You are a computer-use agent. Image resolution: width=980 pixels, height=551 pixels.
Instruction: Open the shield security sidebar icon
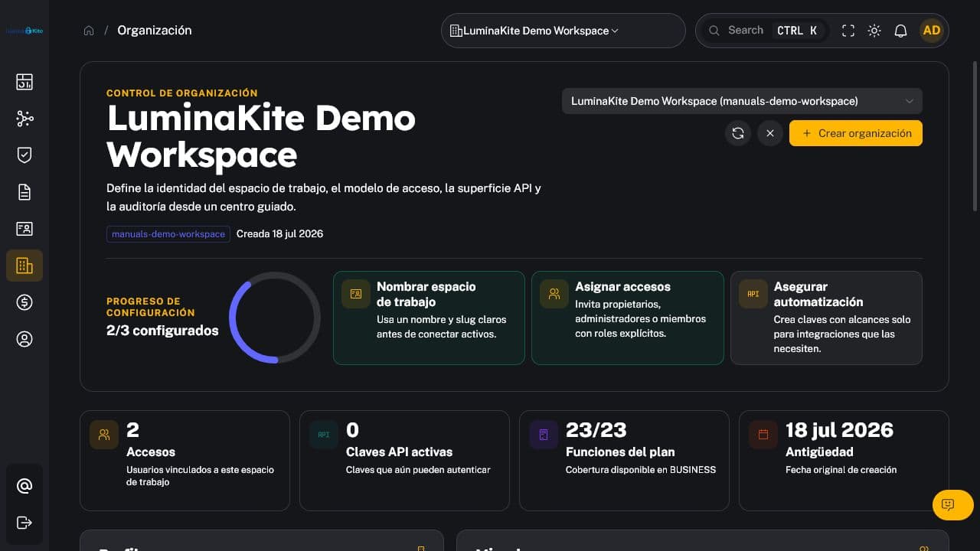click(24, 155)
